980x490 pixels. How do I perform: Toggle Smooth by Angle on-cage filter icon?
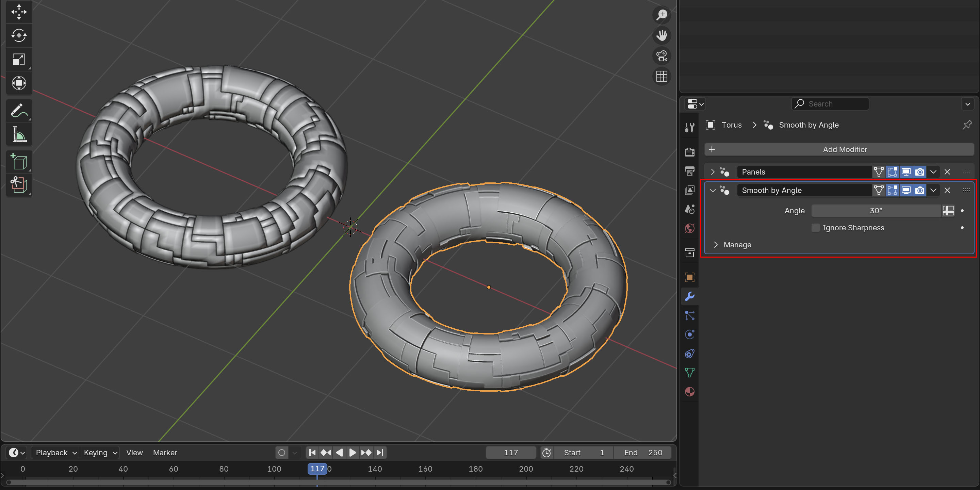(x=878, y=190)
